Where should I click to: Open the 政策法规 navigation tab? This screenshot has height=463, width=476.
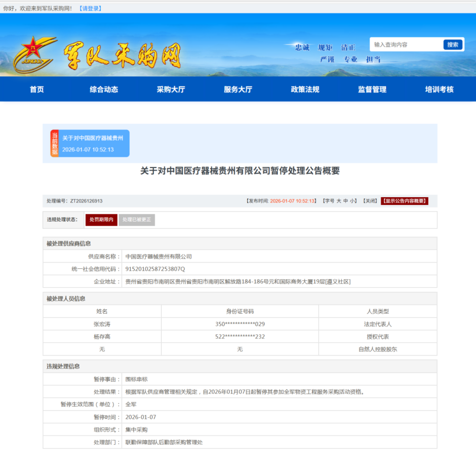pyautogui.click(x=305, y=89)
